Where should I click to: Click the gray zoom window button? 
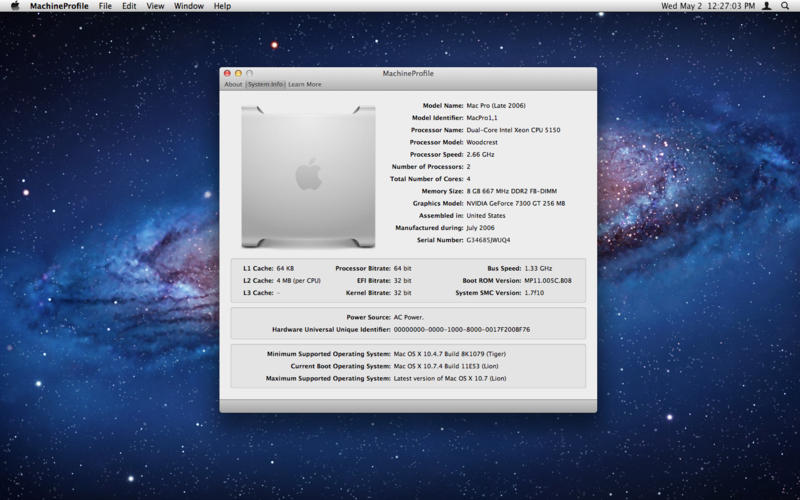click(249, 73)
